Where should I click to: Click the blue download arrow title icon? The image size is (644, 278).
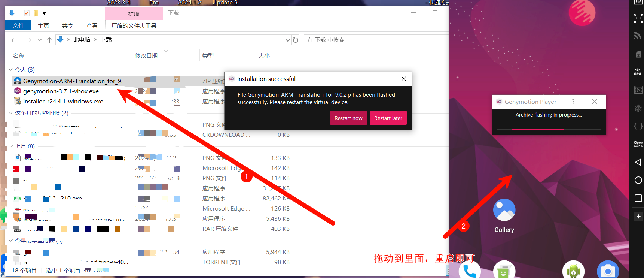pyautogui.click(x=12, y=13)
